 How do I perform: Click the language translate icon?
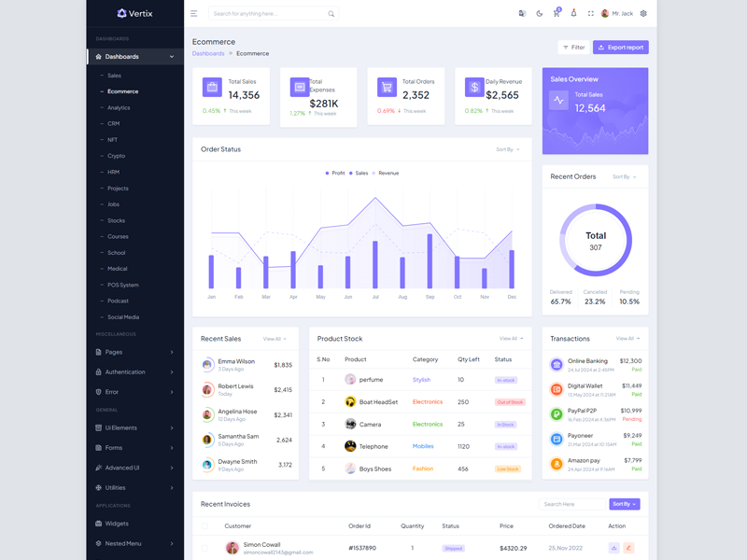(522, 14)
